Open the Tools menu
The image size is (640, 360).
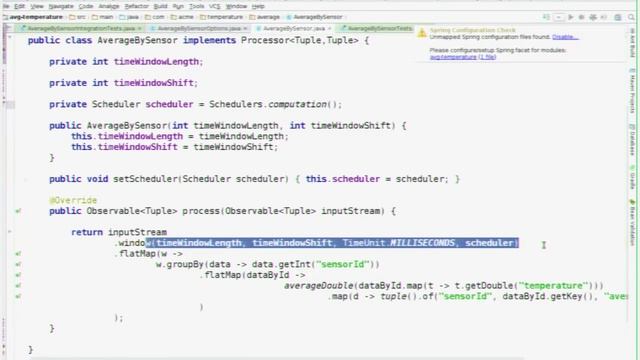tap(196, 7)
